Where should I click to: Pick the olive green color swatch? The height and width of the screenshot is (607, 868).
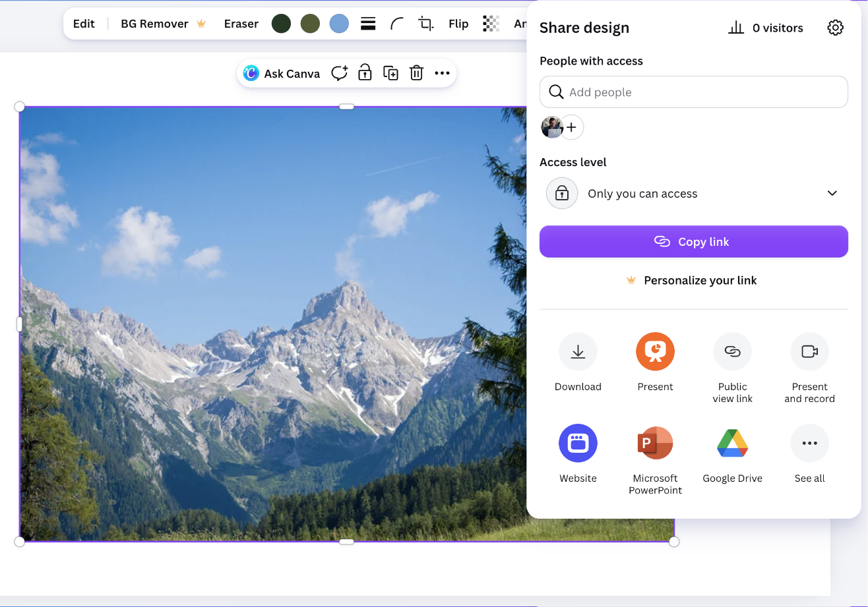click(x=310, y=24)
